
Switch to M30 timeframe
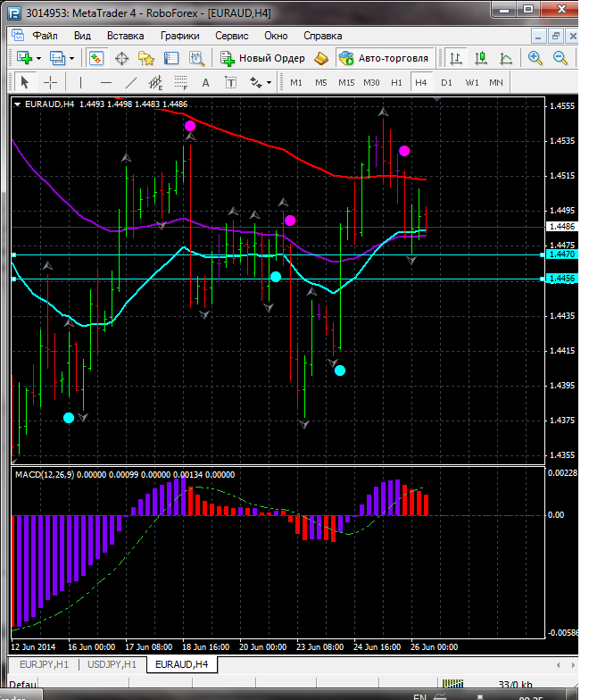[x=371, y=82]
